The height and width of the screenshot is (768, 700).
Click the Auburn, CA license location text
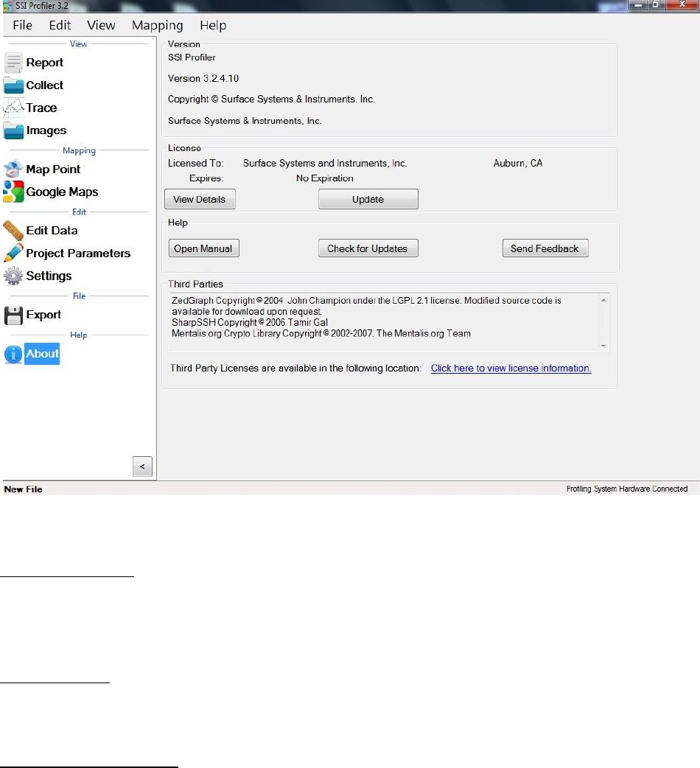518,163
